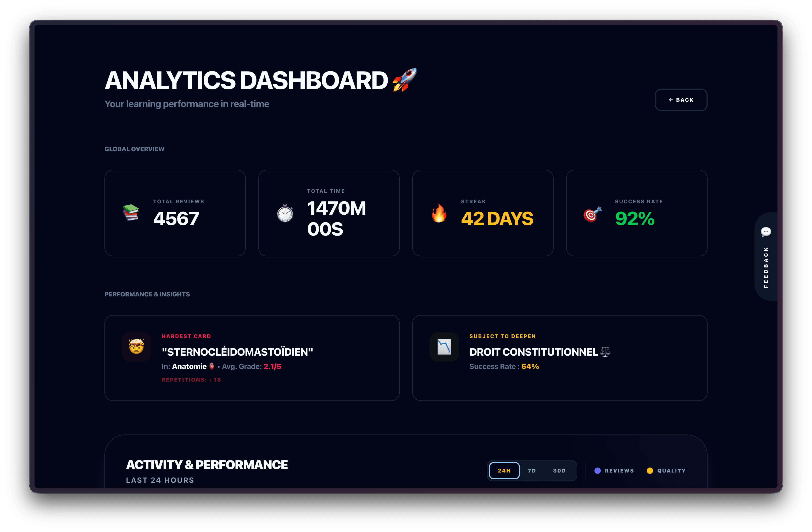This screenshot has height=532, width=812.
Task: Switch to the 30D time range
Action: point(559,470)
